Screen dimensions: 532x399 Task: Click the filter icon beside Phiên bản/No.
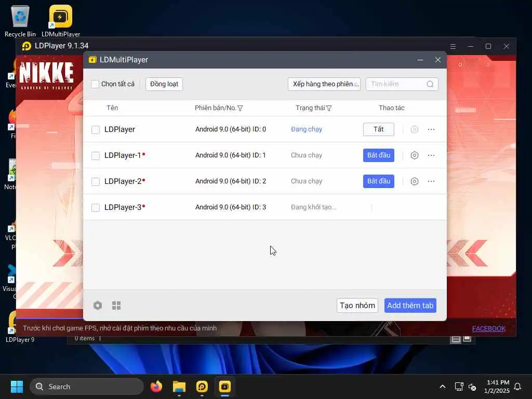coord(240,108)
